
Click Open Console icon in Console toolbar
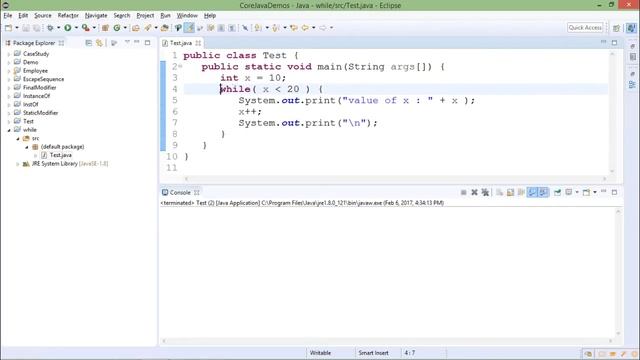tap(587, 192)
